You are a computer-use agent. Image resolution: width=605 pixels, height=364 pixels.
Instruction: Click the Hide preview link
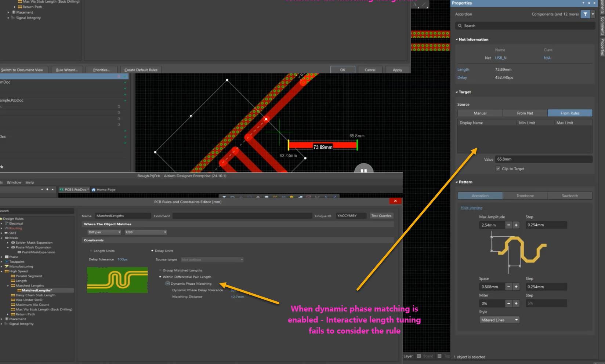tap(471, 208)
